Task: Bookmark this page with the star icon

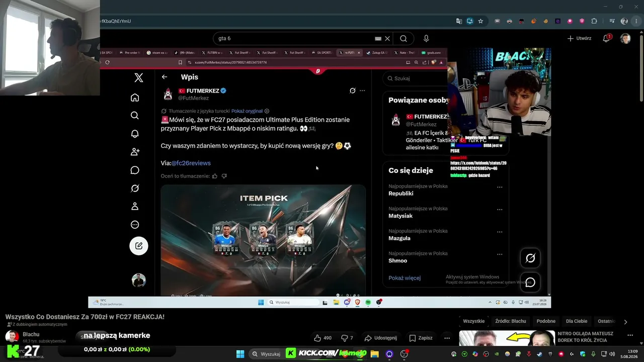Action: 480,21
